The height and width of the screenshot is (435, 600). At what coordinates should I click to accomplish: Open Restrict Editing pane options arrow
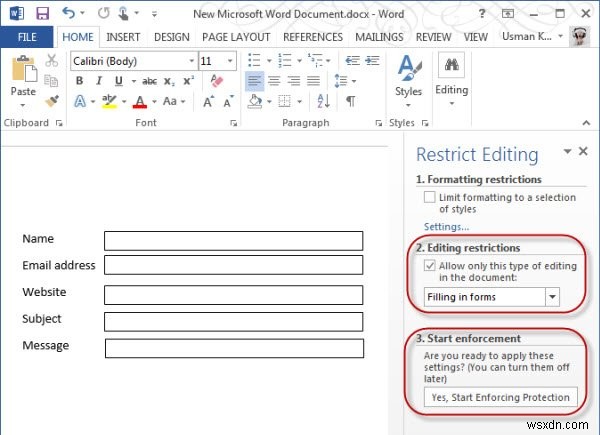(567, 151)
